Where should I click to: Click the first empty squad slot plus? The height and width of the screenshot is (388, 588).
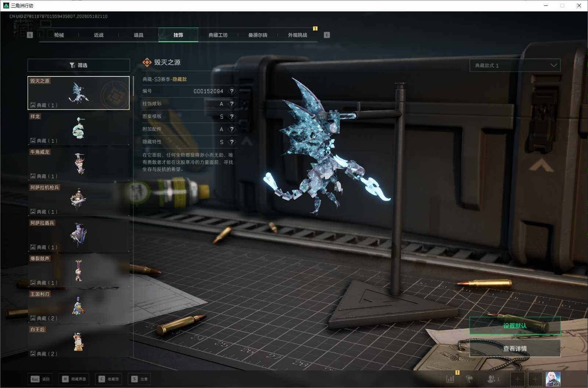(518, 379)
